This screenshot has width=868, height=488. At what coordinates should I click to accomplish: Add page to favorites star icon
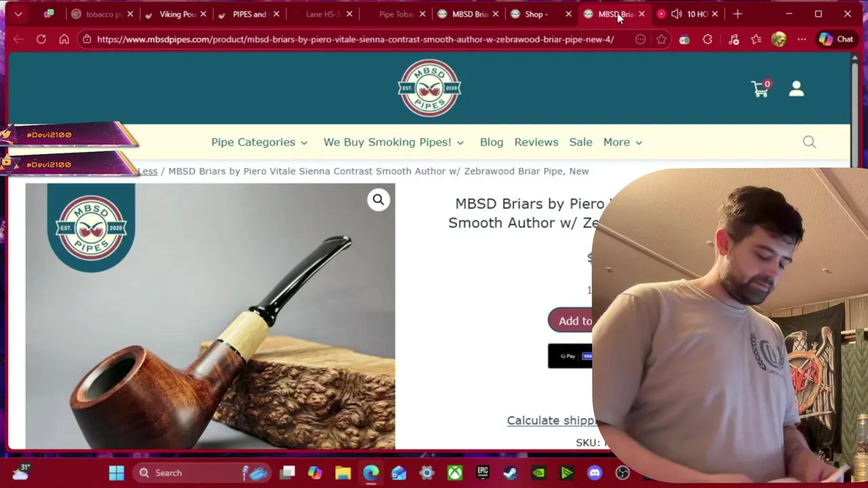click(661, 39)
